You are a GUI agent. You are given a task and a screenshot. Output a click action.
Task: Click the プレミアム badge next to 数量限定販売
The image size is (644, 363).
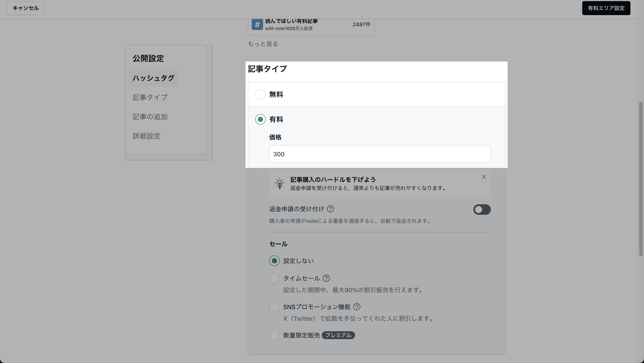[338, 335]
